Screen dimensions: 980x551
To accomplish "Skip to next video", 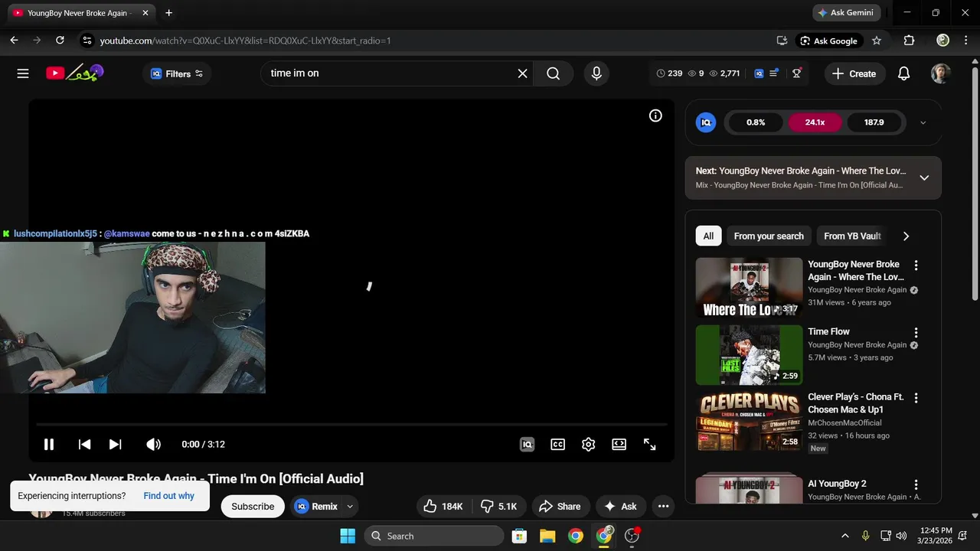I will coord(115,444).
